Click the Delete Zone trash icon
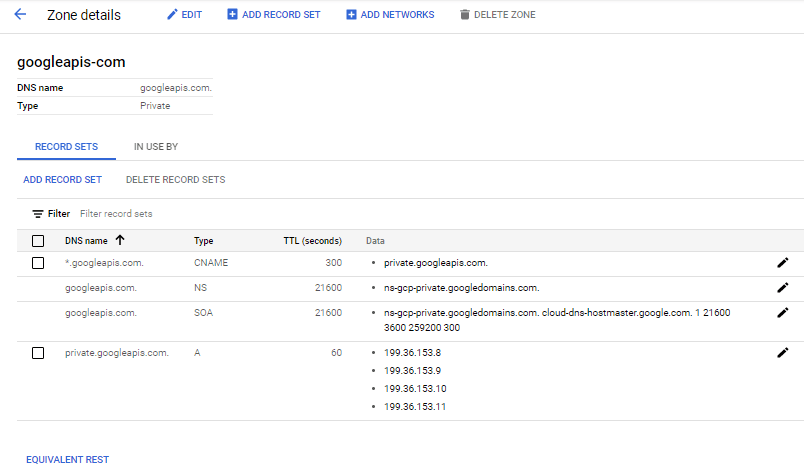The image size is (804, 473). [464, 15]
